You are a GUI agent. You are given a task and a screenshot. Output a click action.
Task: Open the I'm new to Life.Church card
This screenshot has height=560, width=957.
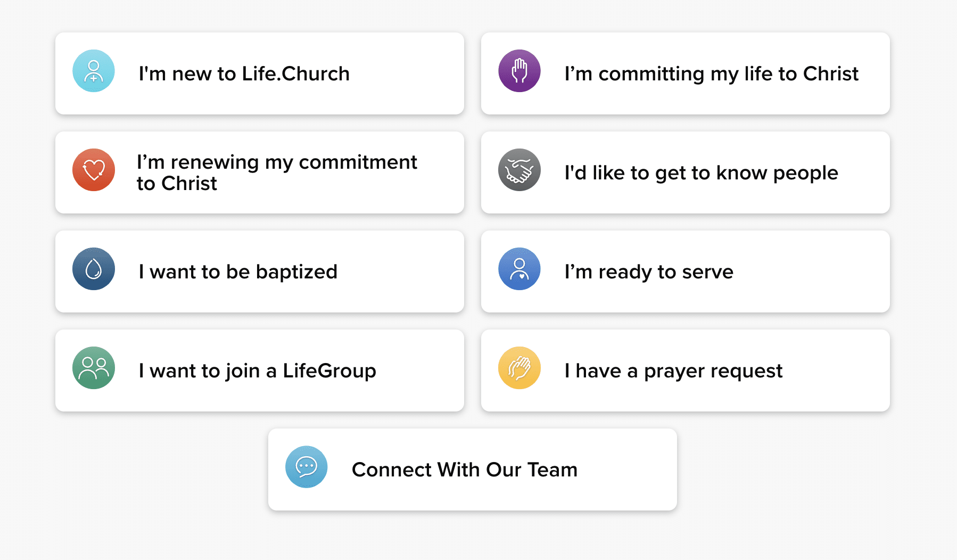click(260, 73)
